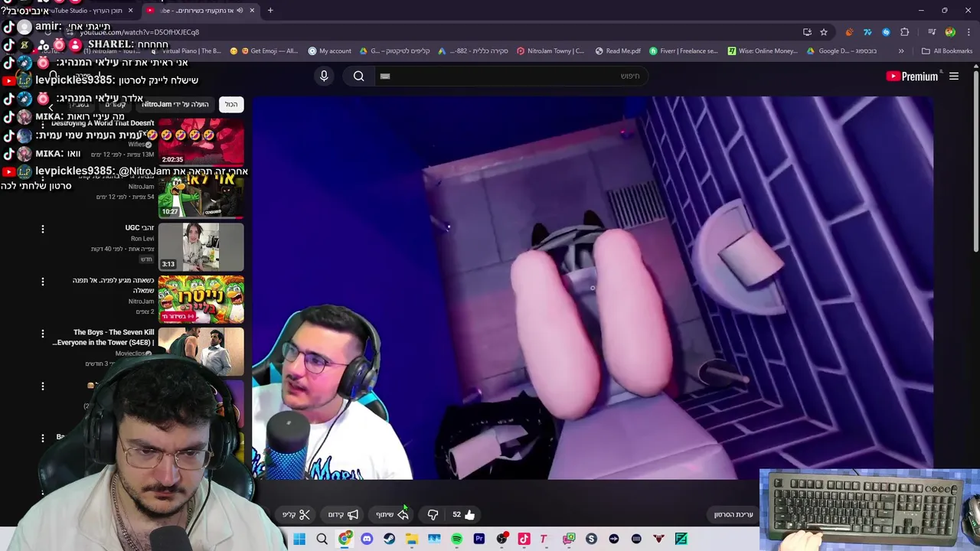980x551 pixels.
Task: Close the active YouTube video tab
Action: point(252,11)
